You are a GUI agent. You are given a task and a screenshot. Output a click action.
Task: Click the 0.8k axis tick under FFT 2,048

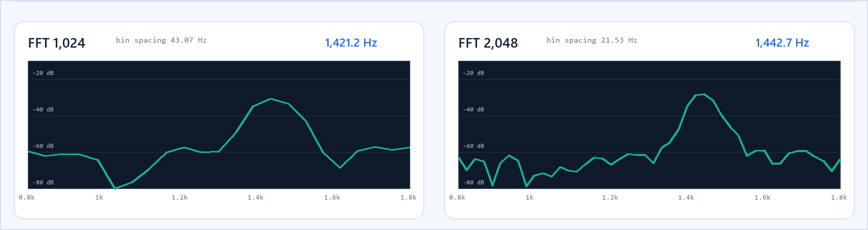pos(457,198)
